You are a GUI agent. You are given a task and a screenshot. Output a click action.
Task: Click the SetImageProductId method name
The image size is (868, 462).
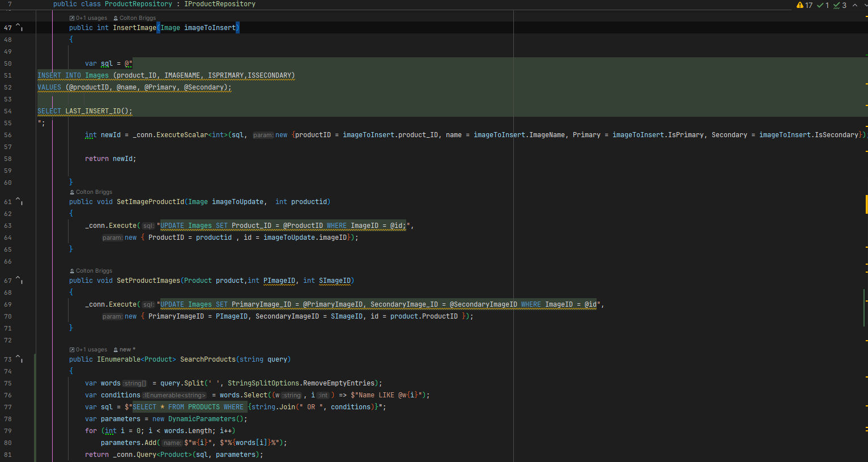(x=150, y=201)
